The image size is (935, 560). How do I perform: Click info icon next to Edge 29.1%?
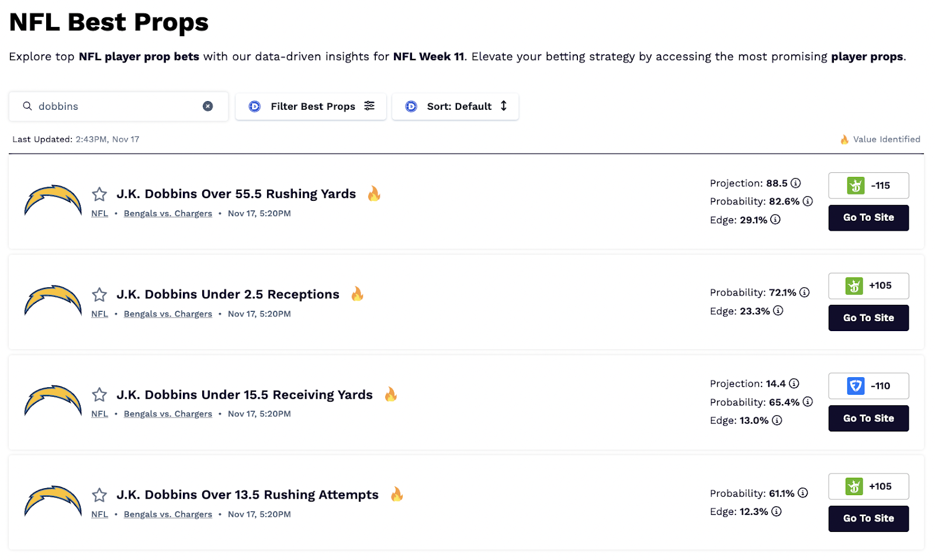pos(775,220)
